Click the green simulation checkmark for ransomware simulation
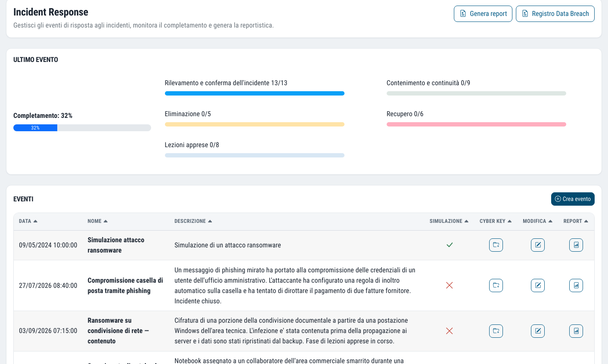Screen dimensions: 608x364 pos(450,245)
